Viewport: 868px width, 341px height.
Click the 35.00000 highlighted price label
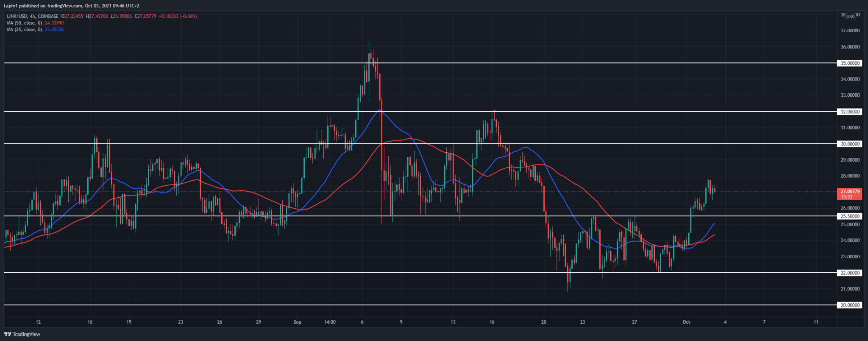point(850,63)
